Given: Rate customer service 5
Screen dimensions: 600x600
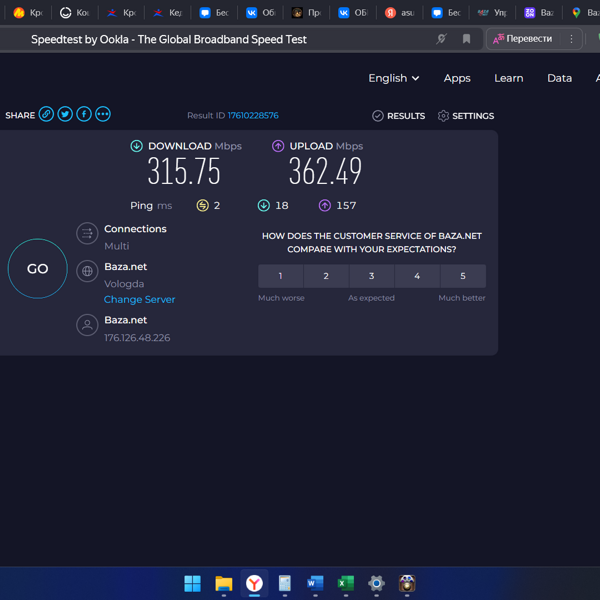Looking at the screenshot, I should [x=463, y=276].
